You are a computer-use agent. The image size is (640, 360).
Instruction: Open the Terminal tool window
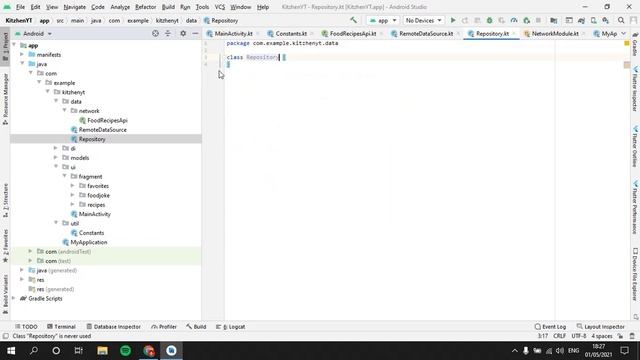pyautogui.click(x=61, y=327)
